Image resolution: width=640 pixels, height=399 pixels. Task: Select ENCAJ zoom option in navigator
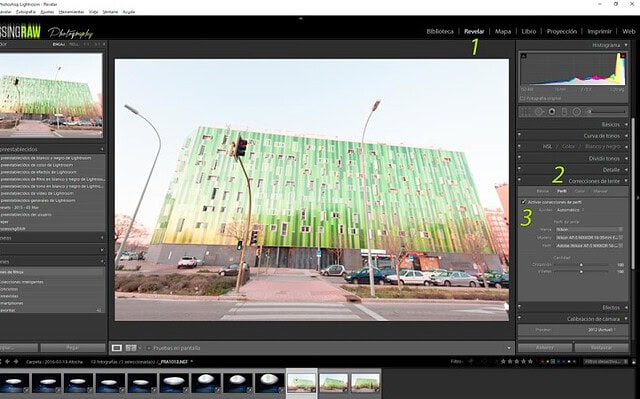[59, 44]
